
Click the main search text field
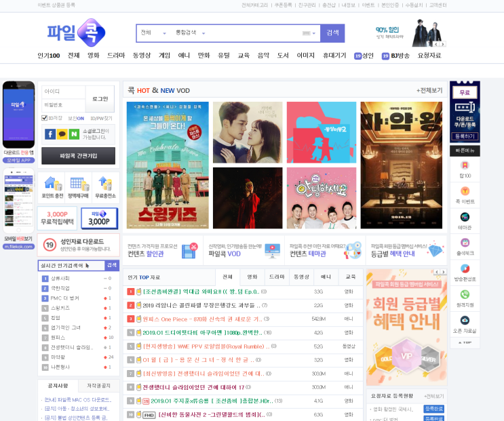[254, 33]
